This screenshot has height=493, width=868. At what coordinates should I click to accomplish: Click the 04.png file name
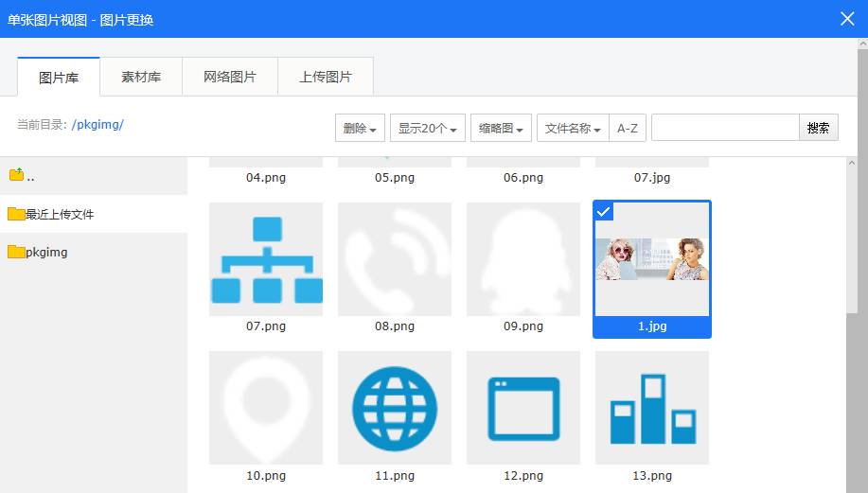pyautogui.click(x=266, y=178)
